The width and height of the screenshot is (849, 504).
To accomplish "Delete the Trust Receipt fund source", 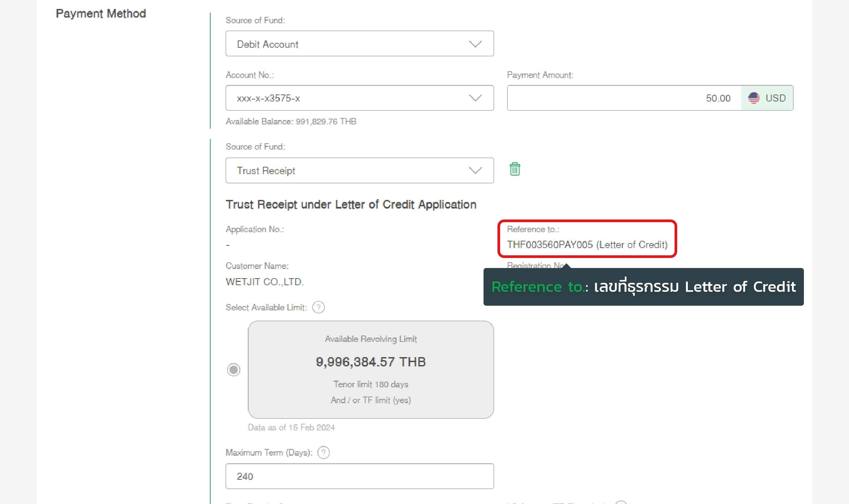I will (x=514, y=169).
